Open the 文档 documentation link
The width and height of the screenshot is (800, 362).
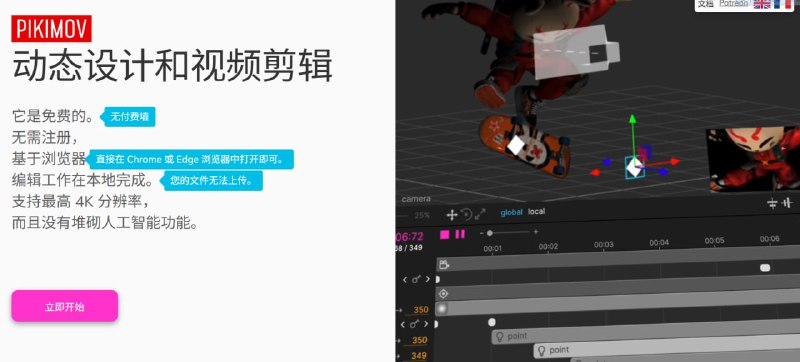705,4
